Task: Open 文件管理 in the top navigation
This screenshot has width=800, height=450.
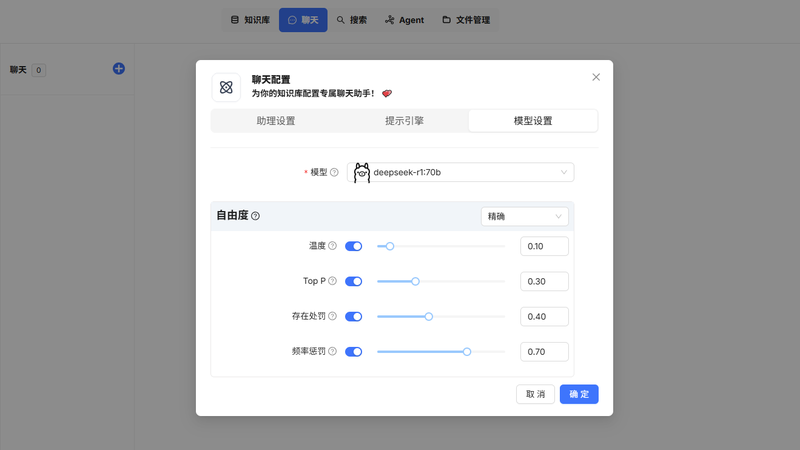Action: 466,20
